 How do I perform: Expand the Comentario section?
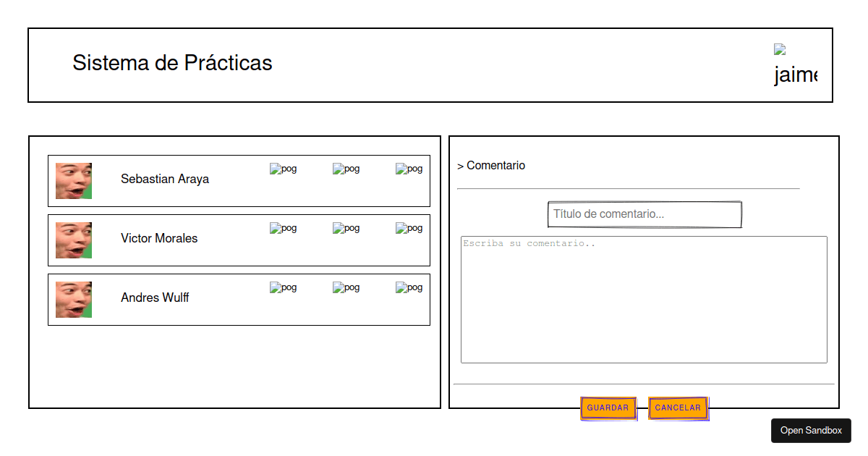pyautogui.click(x=491, y=165)
